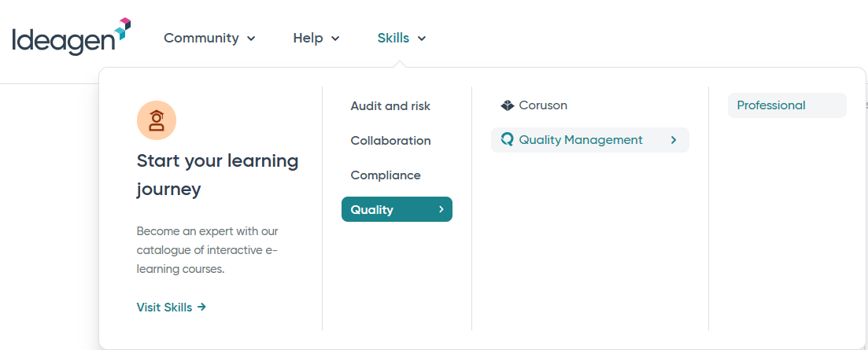The height and width of the screenshot is (350, 868).
Task: Collapse the Skills dropdown chevron
Action: coord(421,39)
